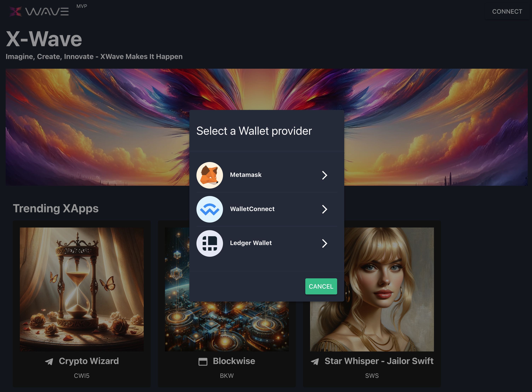Screen dimensions: 532x392
Task: Open Metamask via its chevron arrow
Action: [x=324, y=175]
